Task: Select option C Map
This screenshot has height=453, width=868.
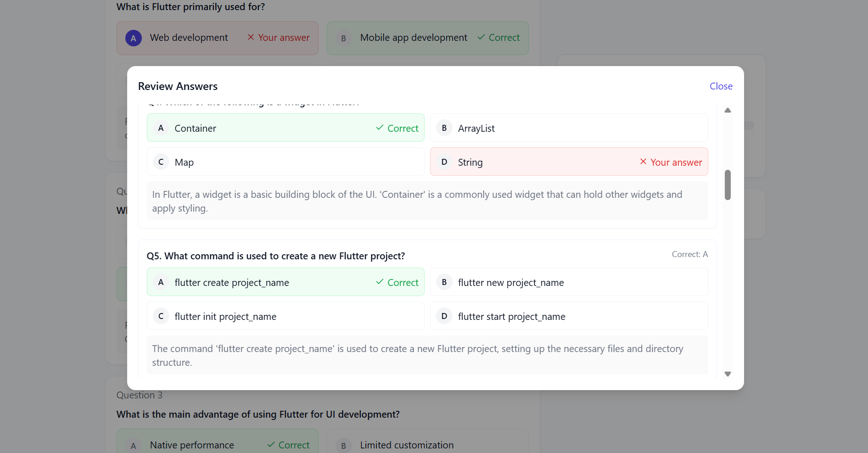Action: tap(286, 162)
